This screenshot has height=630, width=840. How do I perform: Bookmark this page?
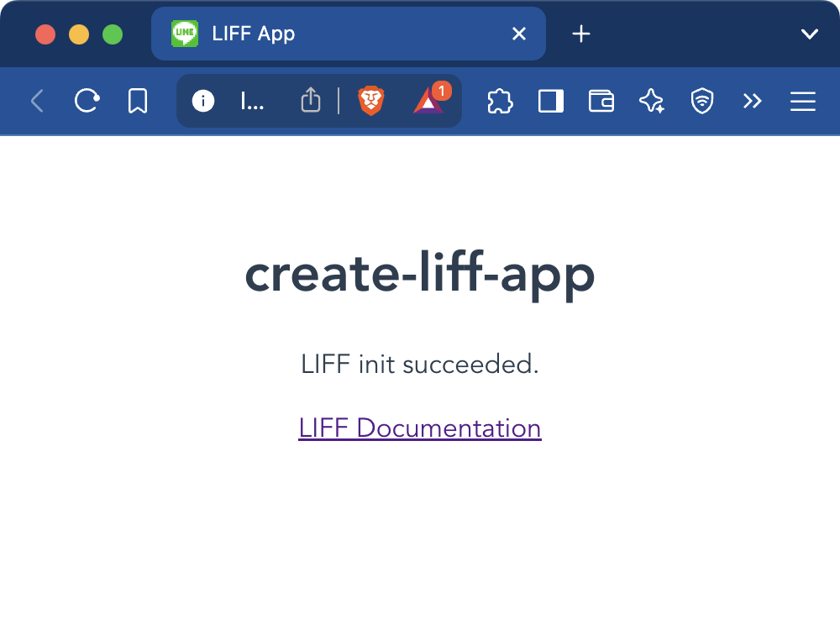pos(138,101)
